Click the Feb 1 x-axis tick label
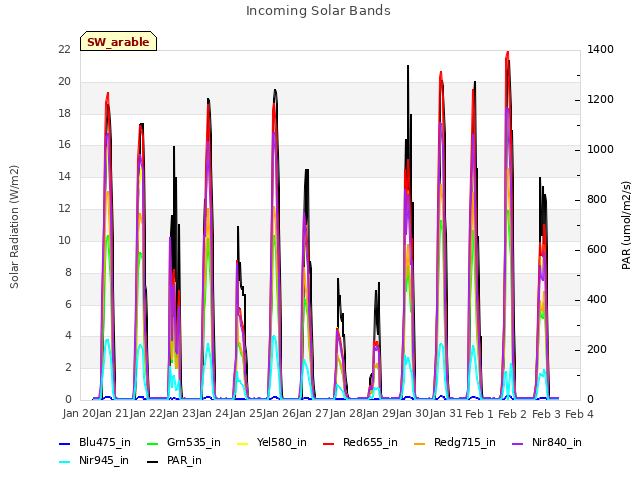The height and width of the screenshot is (480, 640). coord(479,414)
